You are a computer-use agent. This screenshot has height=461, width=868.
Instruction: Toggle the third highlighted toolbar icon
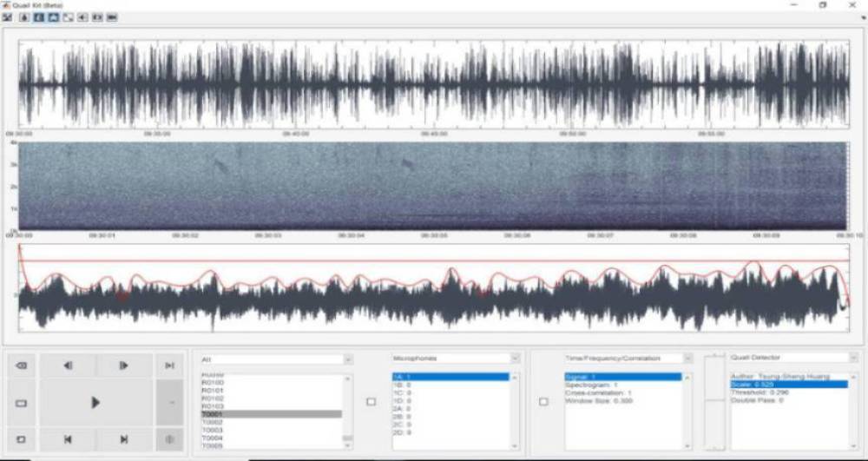click(x=39, y=17)
